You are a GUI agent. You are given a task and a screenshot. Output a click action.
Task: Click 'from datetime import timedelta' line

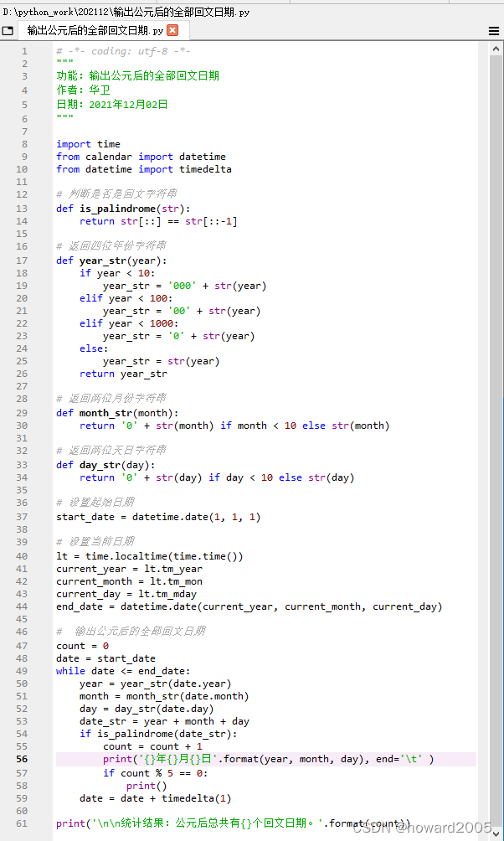[x=144, y=169]
